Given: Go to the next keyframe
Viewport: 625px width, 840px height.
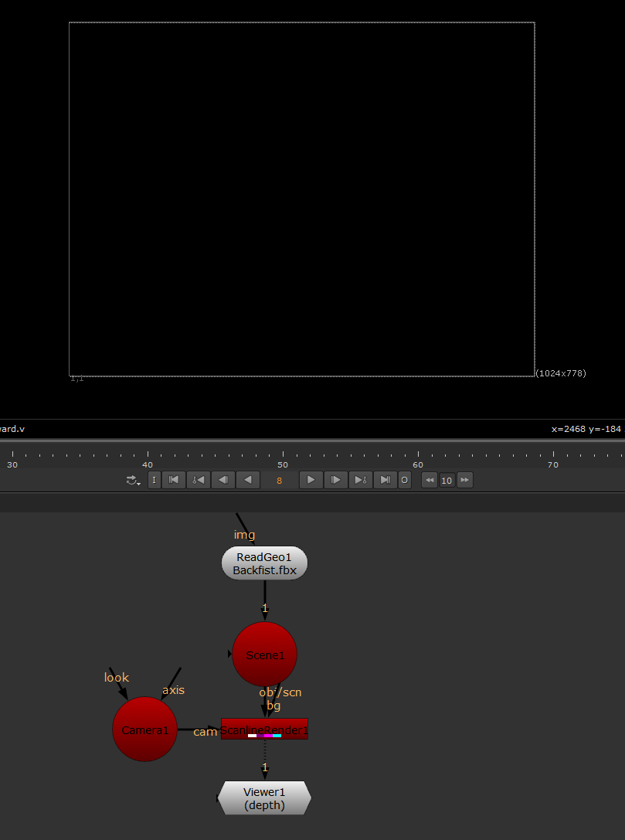Looking at the screenshot, I should pyautogui.click(x=360, y=480).
